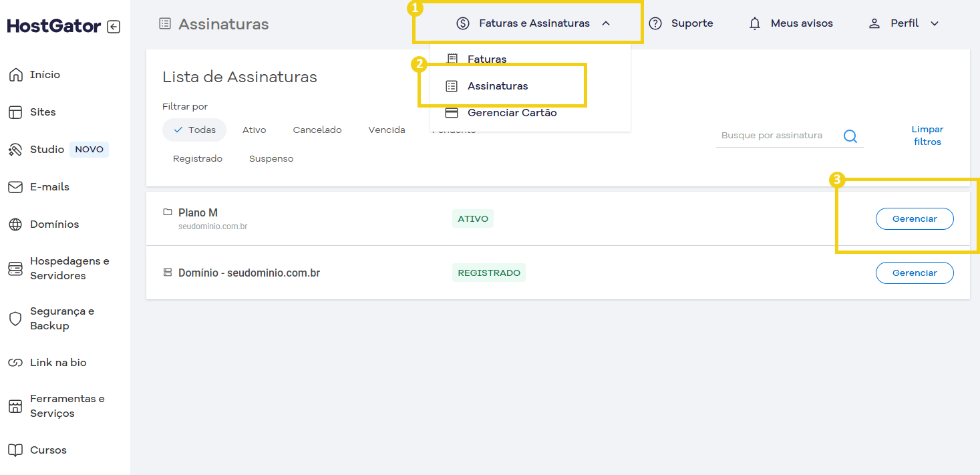Open Faturas from the dropdown menu
Screen dimensions: 980x475
487,59
